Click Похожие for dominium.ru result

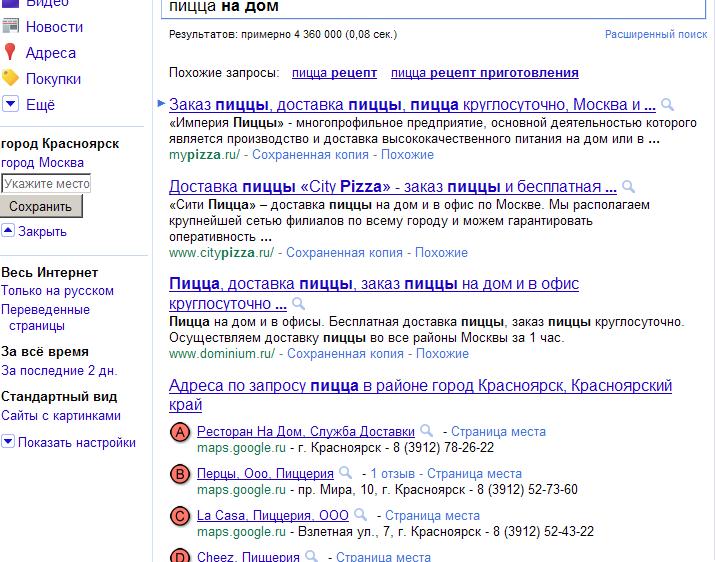pos(442,353)
